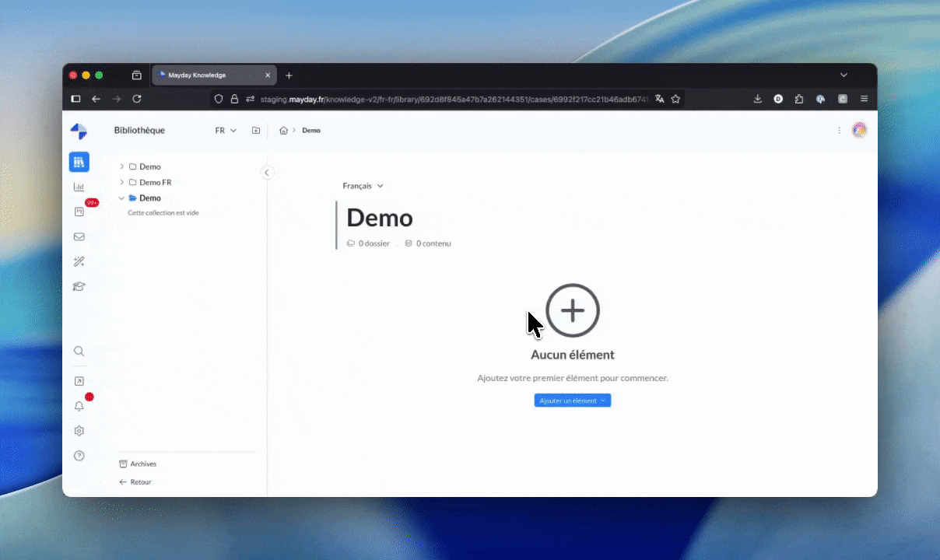Open the magic wand tool icon
This screenshot has height=560, width=940.
[x=79, y=261]
